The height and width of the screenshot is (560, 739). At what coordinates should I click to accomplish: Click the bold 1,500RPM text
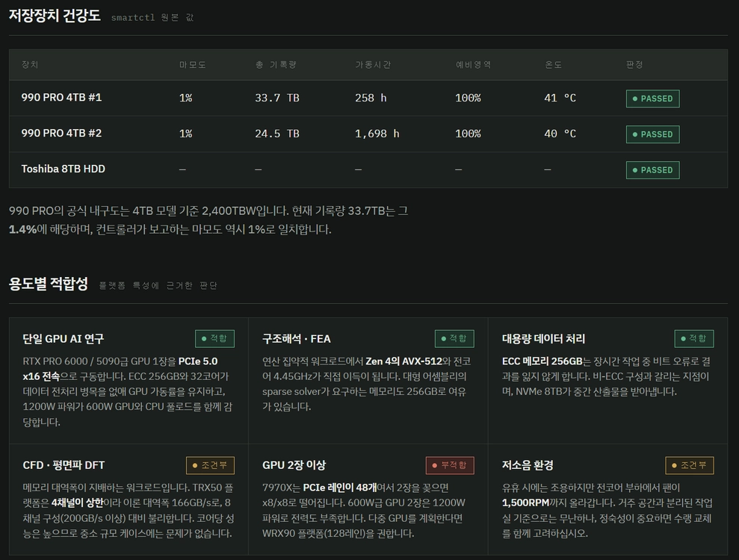[526, 503]
